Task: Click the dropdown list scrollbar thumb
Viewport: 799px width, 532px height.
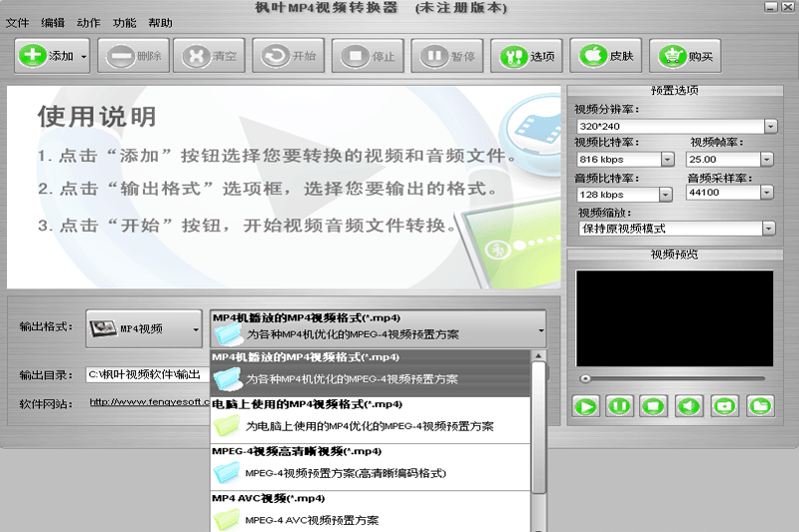Action: point(538,427)
